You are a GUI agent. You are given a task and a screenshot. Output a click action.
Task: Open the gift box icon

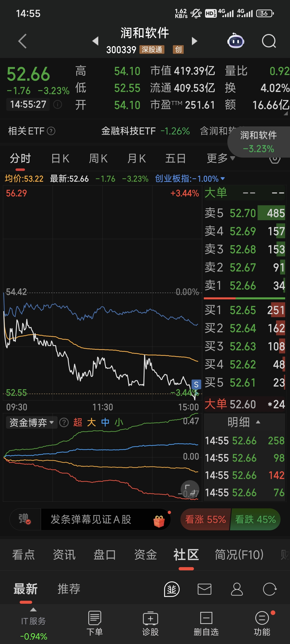click(x=159, y=521)
